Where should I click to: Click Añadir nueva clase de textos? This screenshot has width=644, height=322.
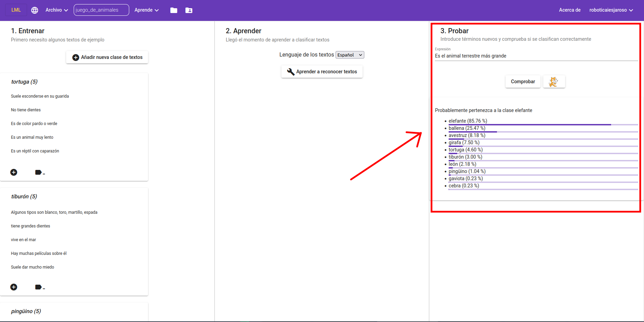coord(107,57)
